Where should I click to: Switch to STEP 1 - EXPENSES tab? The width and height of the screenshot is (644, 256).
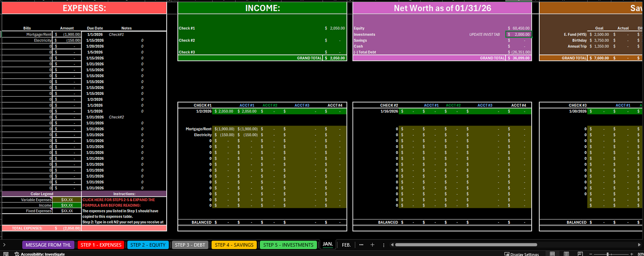tap(101, 245)
